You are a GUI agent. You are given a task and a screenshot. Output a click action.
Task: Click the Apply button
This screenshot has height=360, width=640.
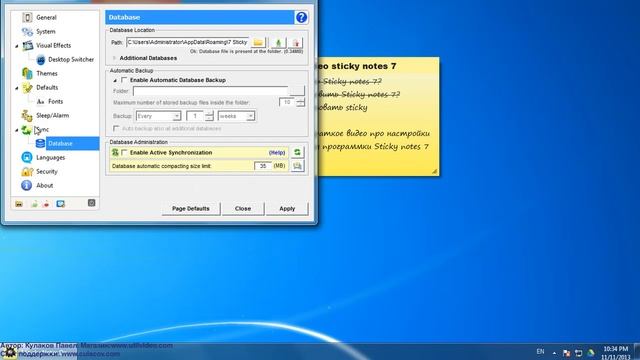[287, 209]
